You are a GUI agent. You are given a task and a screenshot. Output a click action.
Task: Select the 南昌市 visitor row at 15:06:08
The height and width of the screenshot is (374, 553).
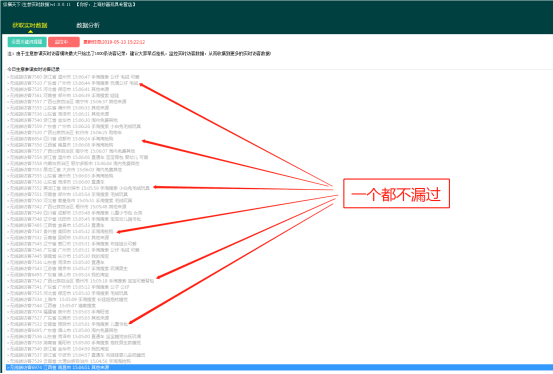[60, 145]
